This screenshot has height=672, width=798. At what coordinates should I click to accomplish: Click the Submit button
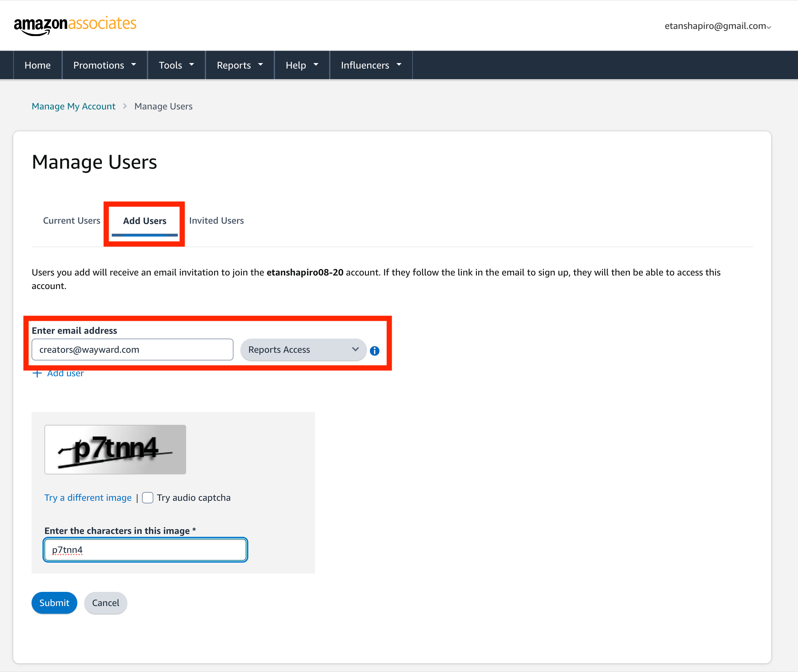pyautogui.click(x=54, y=603)
